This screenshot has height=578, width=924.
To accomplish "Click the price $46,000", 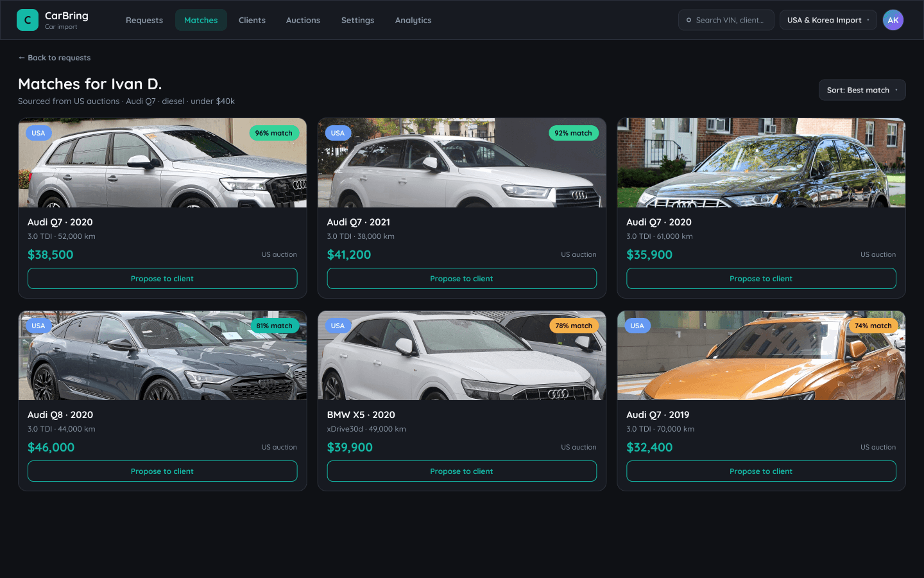I will tap(51, 448).
